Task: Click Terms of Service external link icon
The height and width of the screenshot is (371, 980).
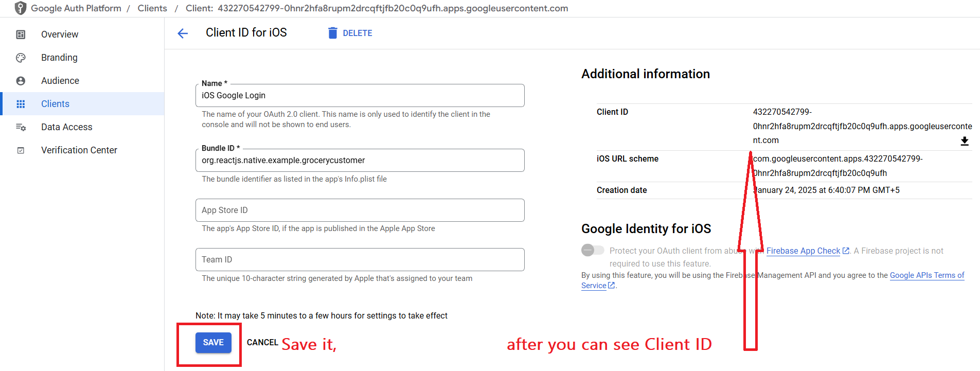Action: click(x=611, y=286)
